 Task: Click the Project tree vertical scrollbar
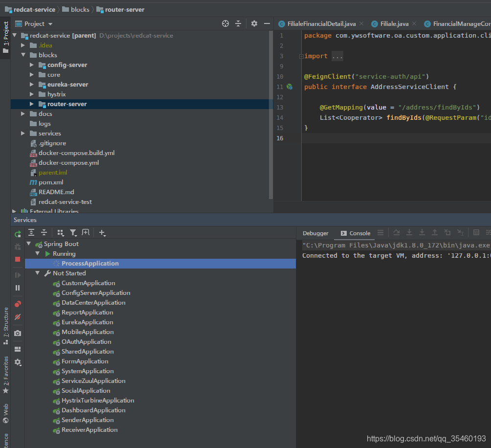(271, 114)
